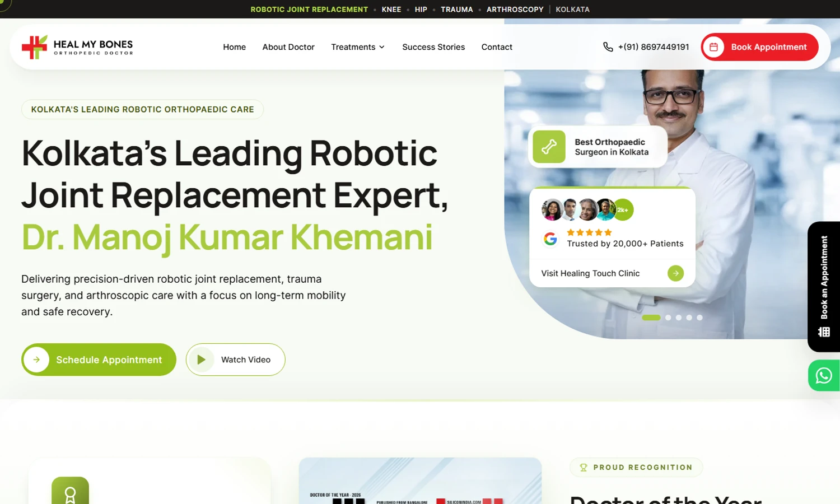The height and width of the screenshot is (504, 840).
Task: Go to the Home menu item
Action: (234, 47)
